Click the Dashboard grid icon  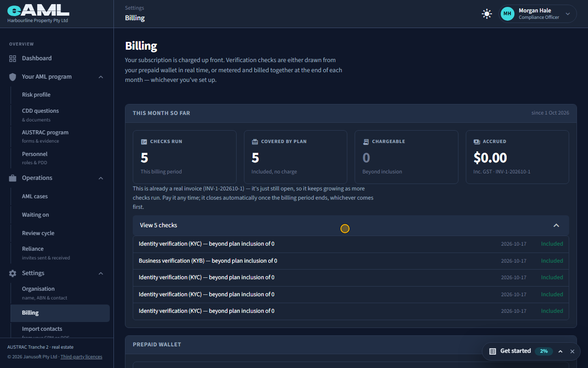[12, 58]
